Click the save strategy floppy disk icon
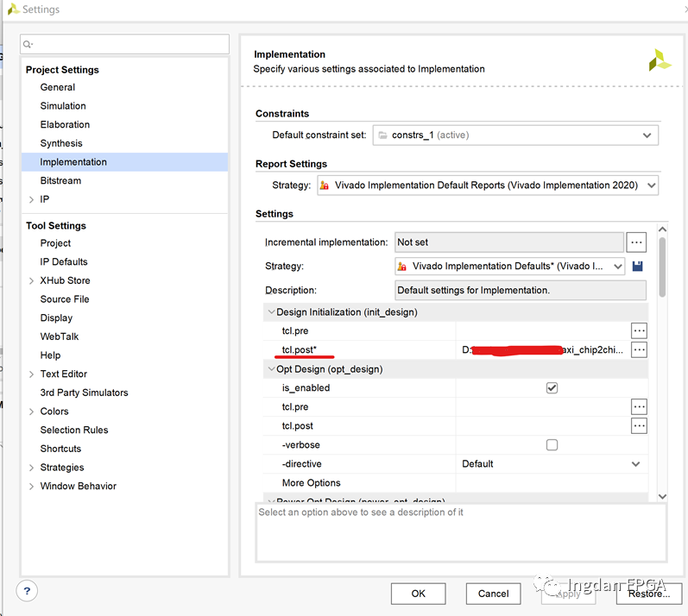688x616 pixels. (x=638, y=267)
